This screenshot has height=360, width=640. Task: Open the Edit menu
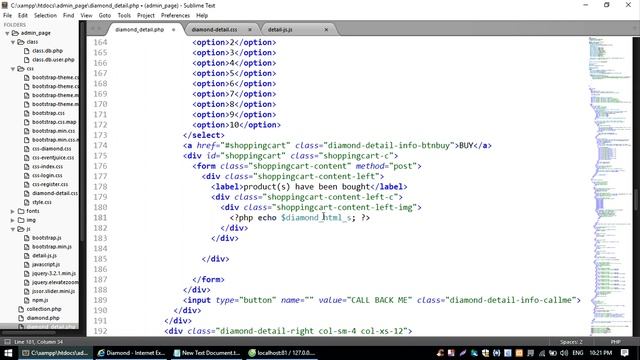[23, 16]
